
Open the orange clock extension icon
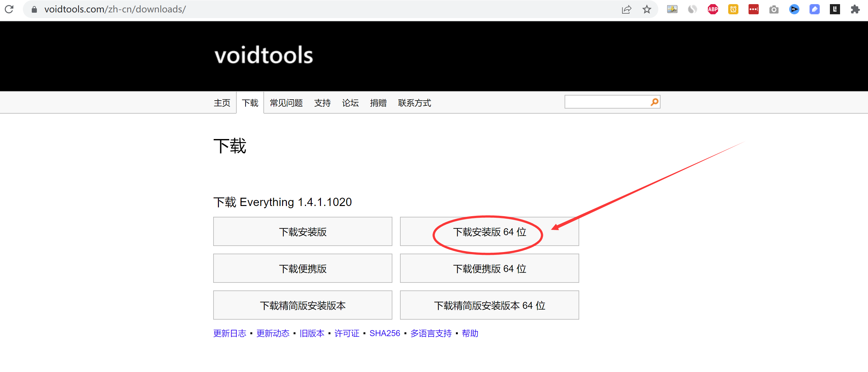(733, 10)
